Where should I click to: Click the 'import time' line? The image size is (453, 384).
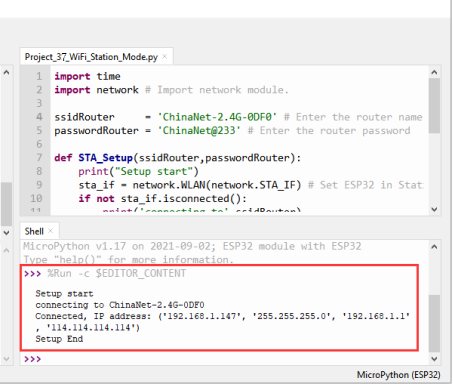coord(87,76)
